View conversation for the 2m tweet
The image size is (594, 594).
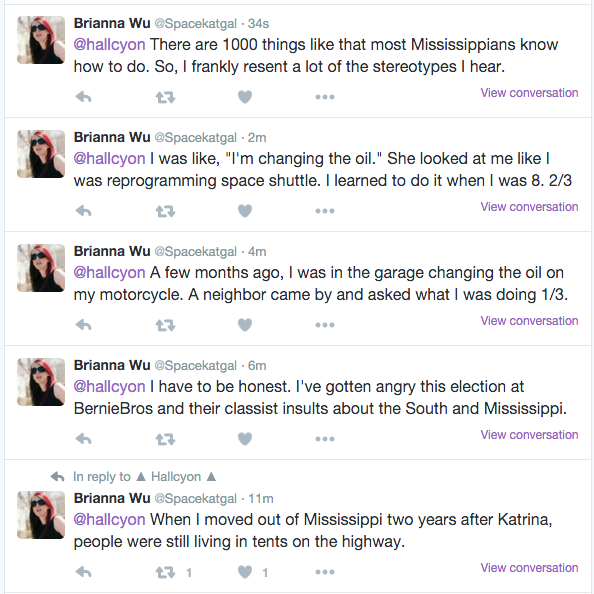[x=529, y=207]
